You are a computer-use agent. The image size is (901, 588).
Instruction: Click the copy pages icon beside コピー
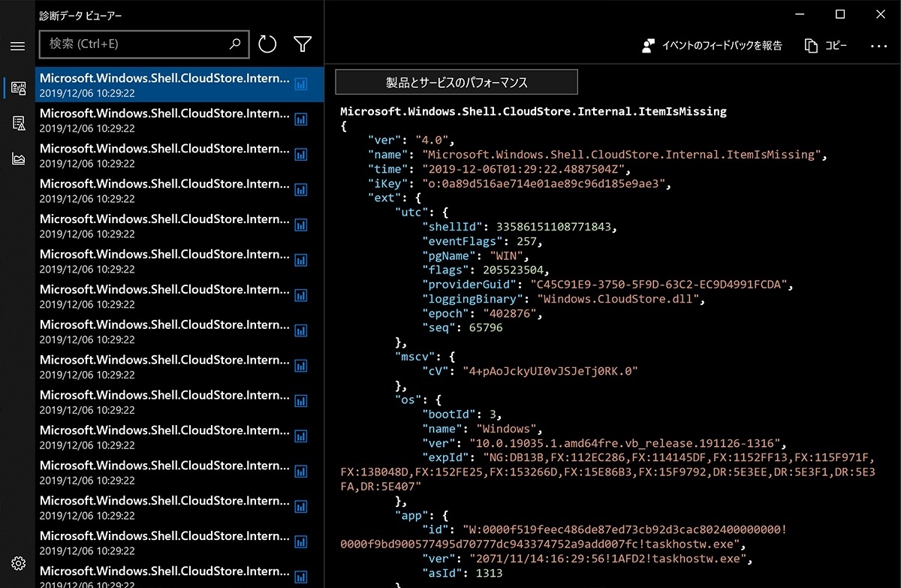point(811,46)
